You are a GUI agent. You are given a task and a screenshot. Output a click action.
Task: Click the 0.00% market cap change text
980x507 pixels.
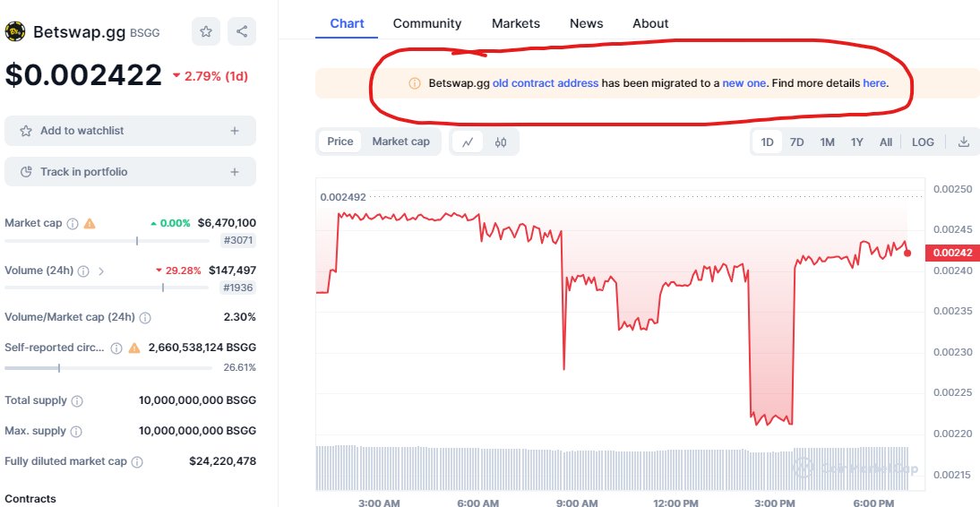tap(170, 223)
